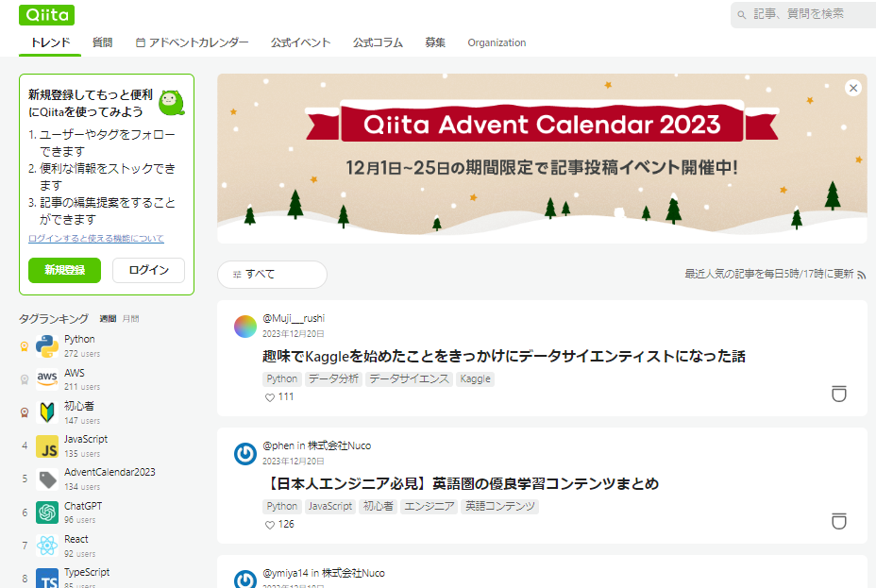Close the Advent Calendar banner

pos(853,88)
